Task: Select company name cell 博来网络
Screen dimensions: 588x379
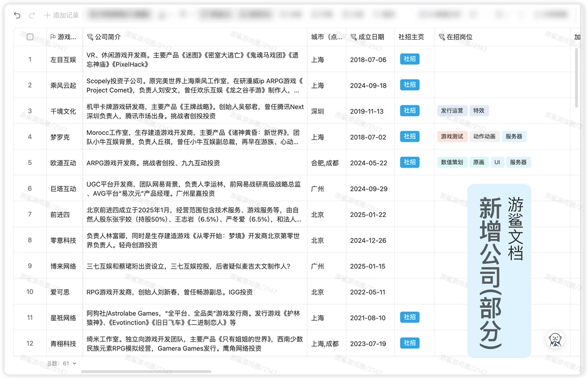Action: click(64, 266)
